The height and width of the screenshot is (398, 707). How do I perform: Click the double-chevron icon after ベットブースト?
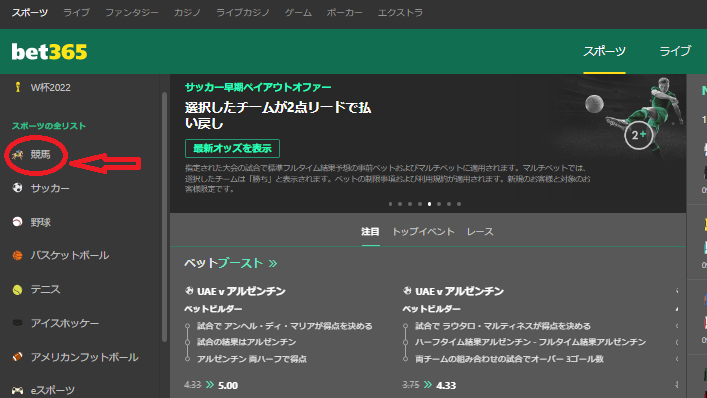coord(273,263)
